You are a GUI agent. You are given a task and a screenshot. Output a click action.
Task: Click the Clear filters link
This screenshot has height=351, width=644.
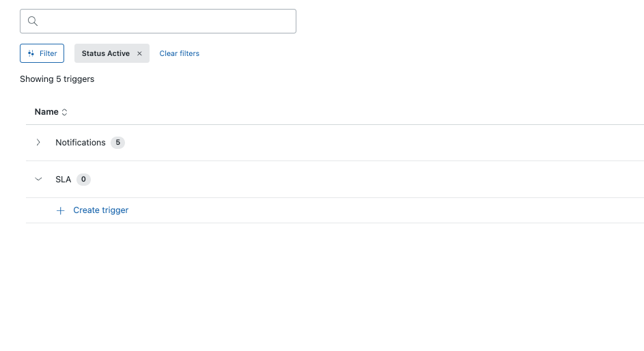(179, 53)
